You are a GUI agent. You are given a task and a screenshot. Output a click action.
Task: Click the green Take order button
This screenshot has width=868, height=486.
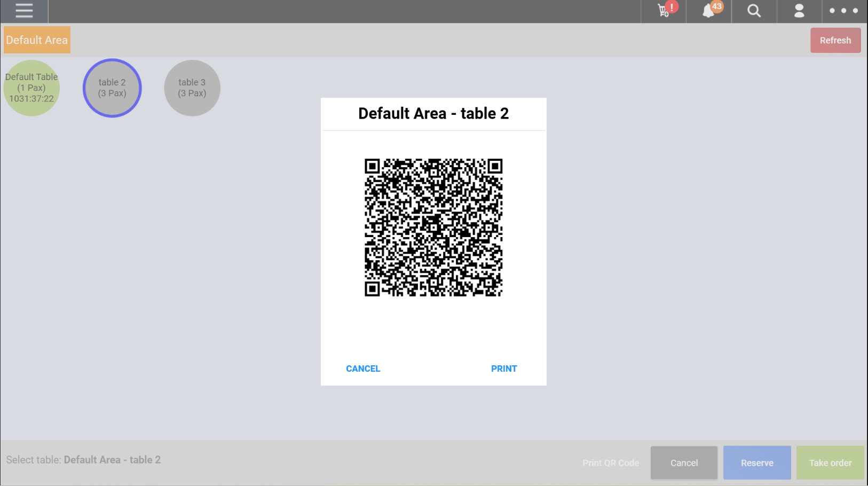click(x=830, y=463)
